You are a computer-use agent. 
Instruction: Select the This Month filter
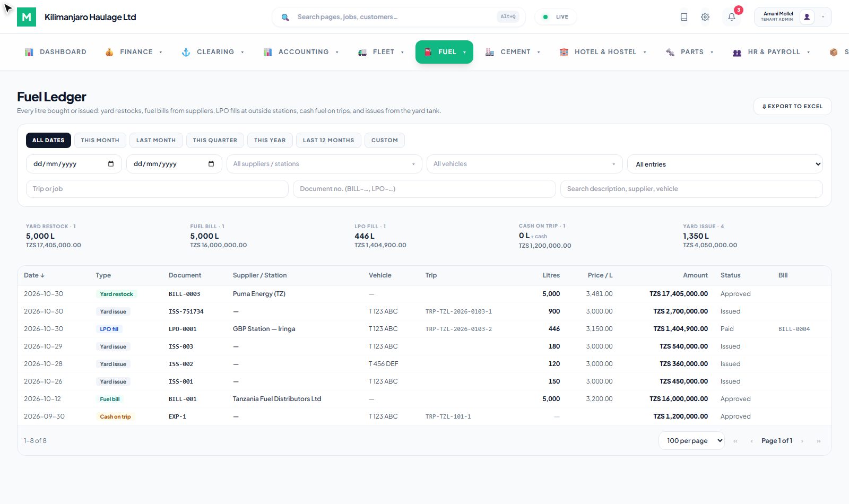coord(100,140)
